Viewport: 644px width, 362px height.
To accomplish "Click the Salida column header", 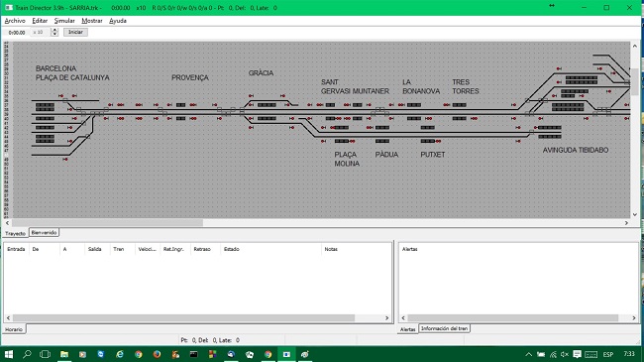I will click(x=95, y=249).
